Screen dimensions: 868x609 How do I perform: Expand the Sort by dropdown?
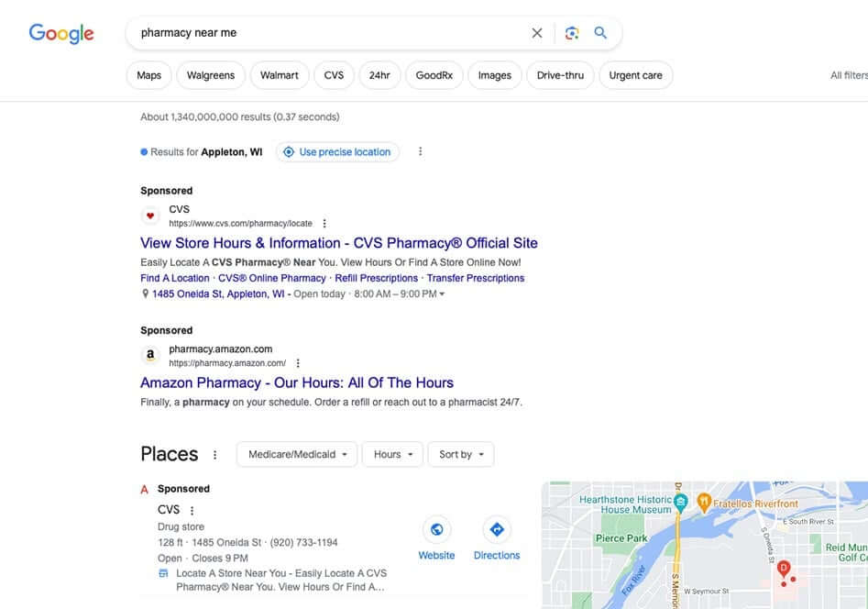[460, 454]
